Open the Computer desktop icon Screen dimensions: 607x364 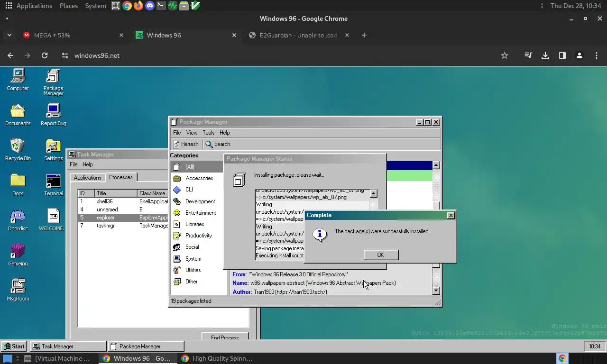(x=18, y=79)
